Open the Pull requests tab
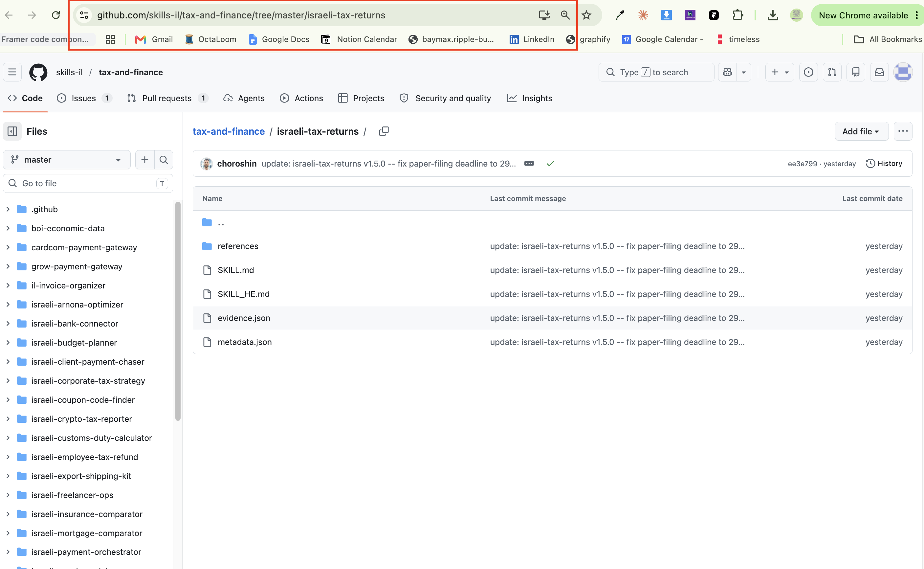 click(168, 98)
